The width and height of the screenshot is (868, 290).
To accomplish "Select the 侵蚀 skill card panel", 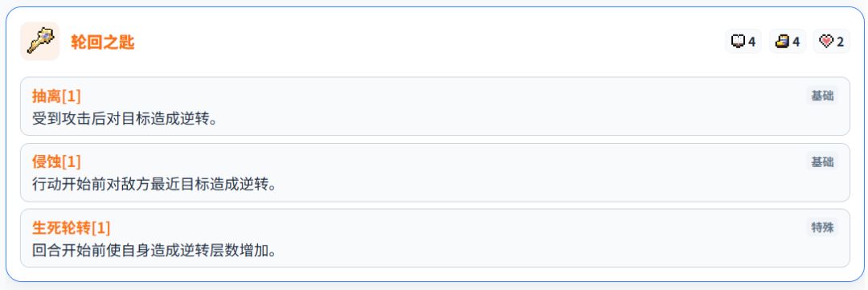I will click(x=435, y=173).
